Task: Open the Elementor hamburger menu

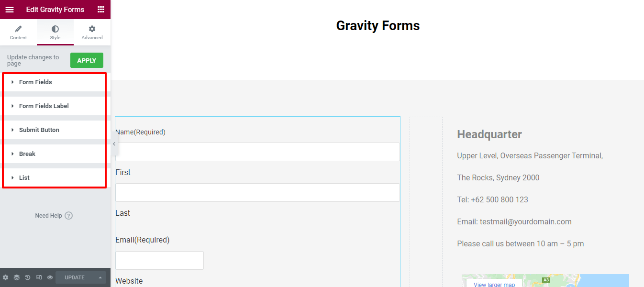Action: 10,9
